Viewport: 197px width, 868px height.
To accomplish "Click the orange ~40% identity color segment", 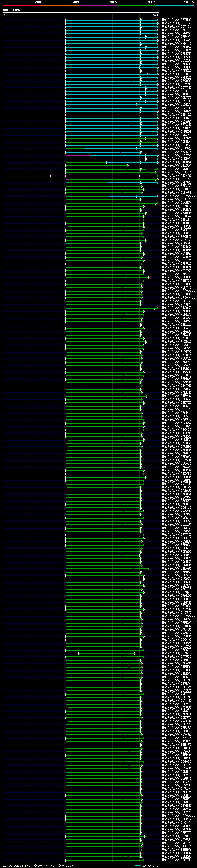I will pos(60,6).
